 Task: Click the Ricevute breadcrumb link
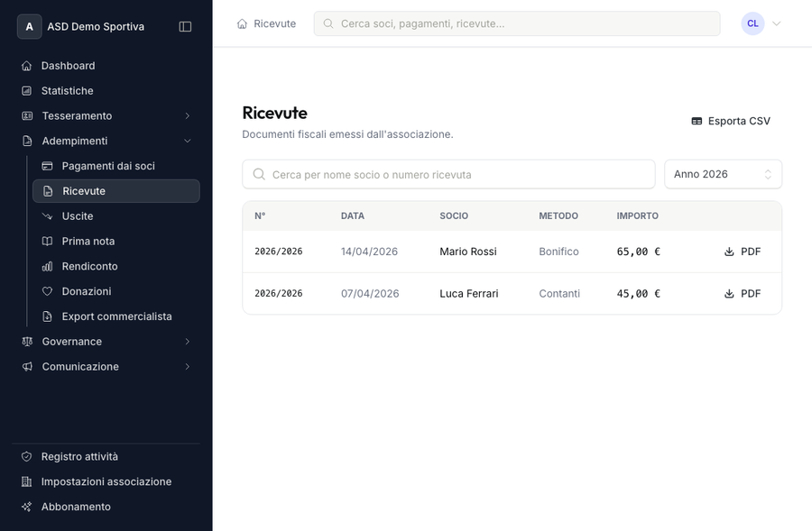tap(267, 23)
